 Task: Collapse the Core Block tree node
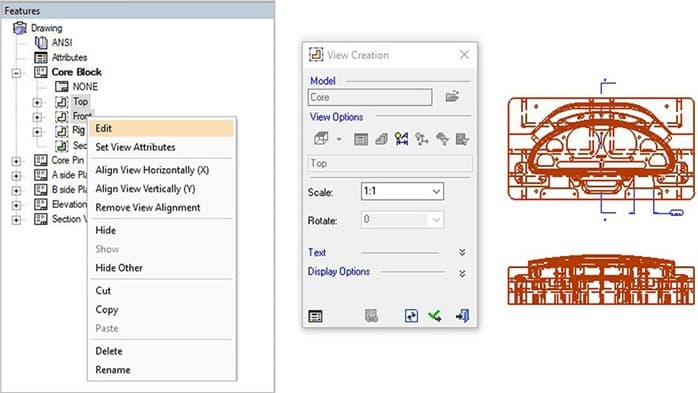click(16, 73)
